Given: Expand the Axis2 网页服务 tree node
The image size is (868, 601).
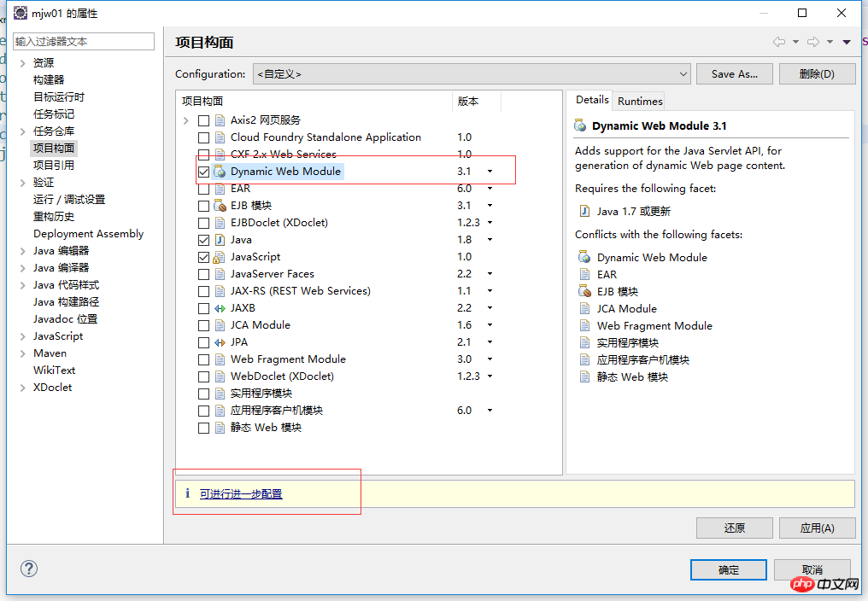Looking at the screenshot, I should click(x=186, y=120).
